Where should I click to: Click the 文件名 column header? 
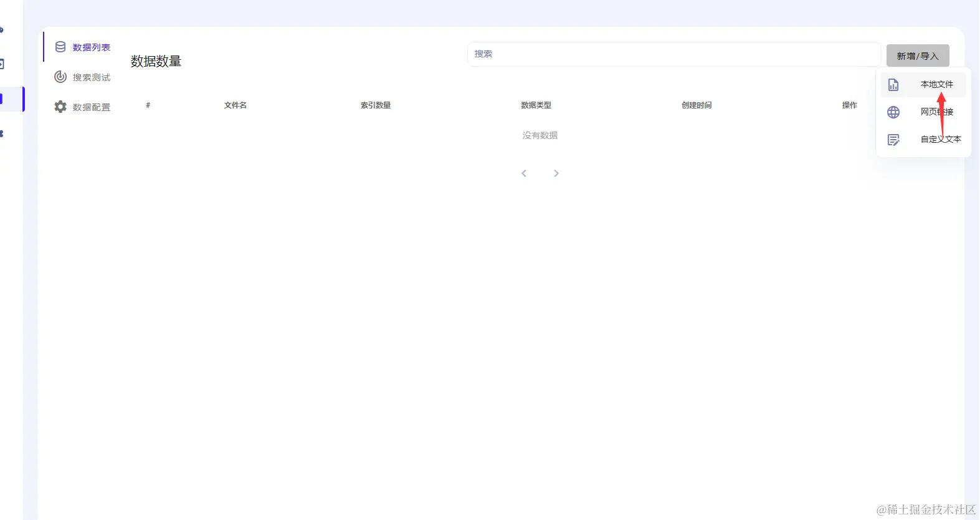coord(235,105)
